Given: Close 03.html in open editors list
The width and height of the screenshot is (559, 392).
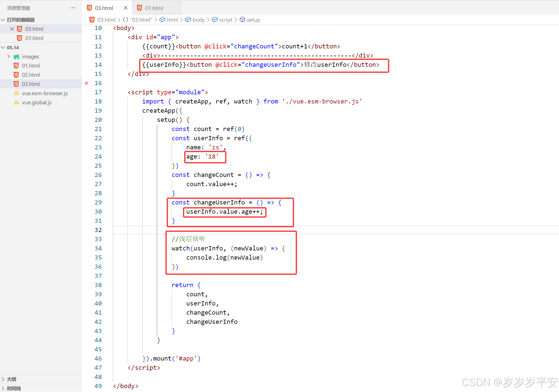Looking at the screenshot, I should point(12,29).
